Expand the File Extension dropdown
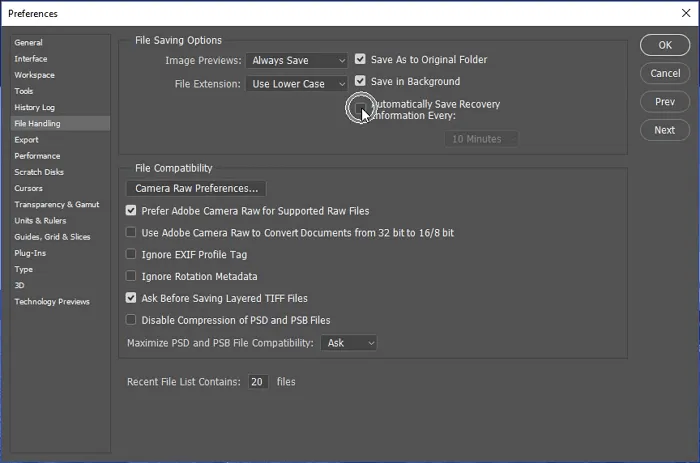This screenshot has height=463, width=700. [x=296, y=84]
